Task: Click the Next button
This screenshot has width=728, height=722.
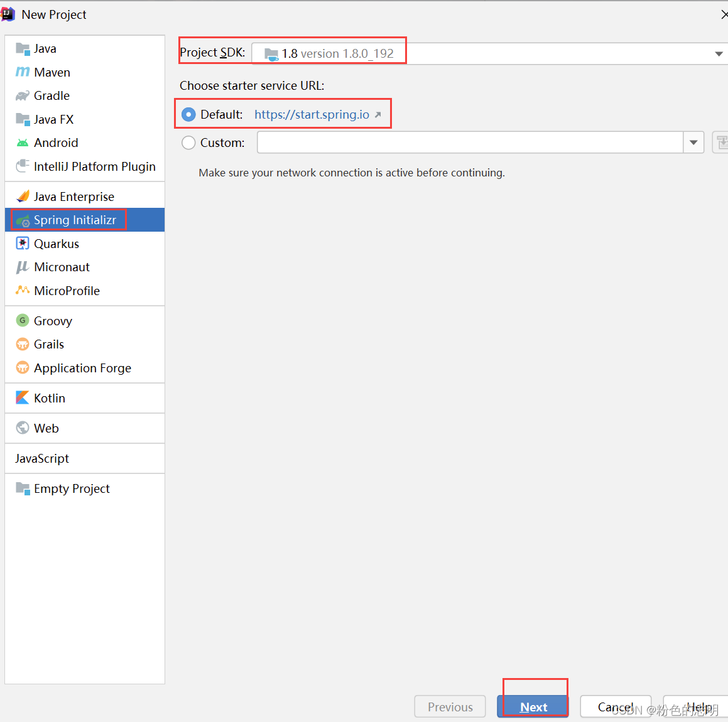Action: tap(533, 707)
